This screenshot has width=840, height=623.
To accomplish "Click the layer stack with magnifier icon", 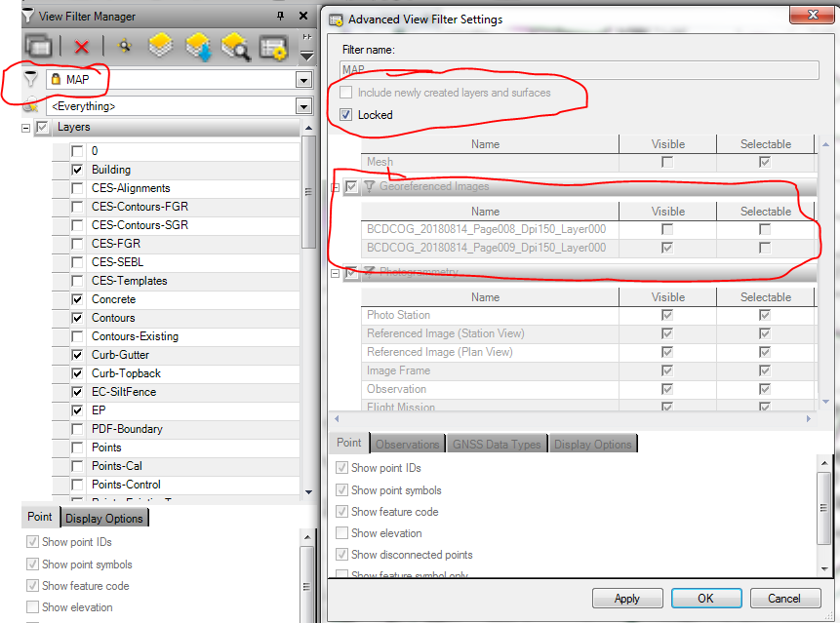I will [x=235, y=46].
